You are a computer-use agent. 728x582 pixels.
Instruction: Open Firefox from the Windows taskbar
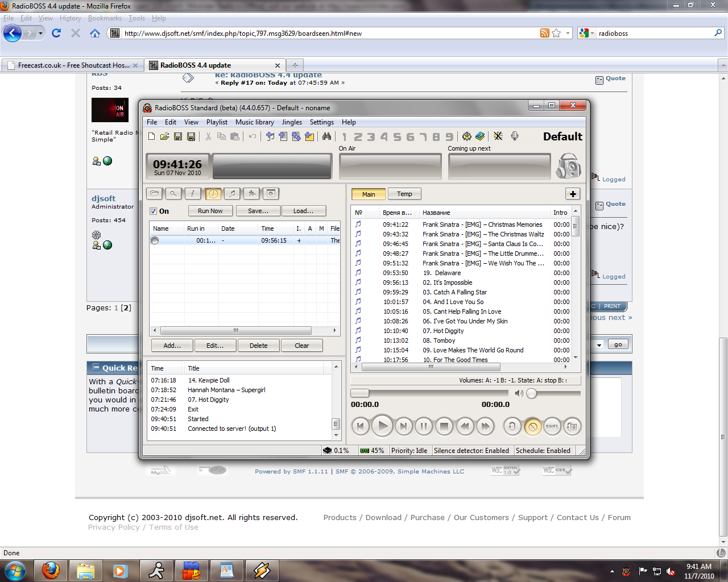(x=51, y=571)
